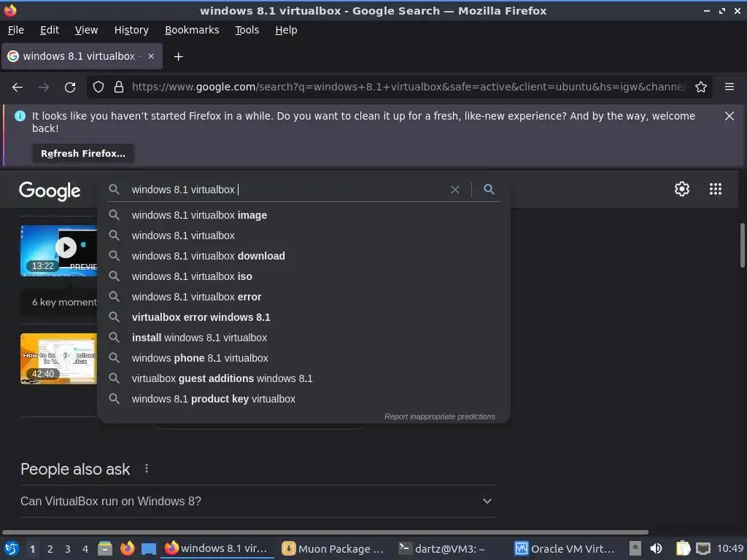747x560 pixels.
Task: Open options beside People also ask
Action: click(x=147, y=469)
